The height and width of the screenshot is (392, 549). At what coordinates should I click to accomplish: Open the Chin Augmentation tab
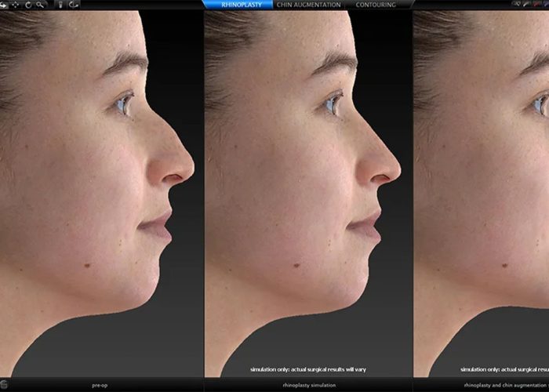coord(308,5)
